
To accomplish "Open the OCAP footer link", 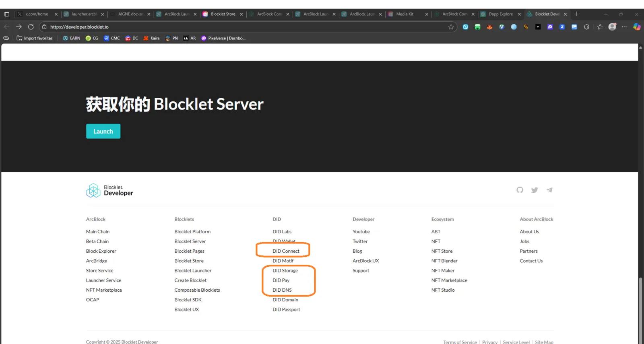I will tap(93, 300).
